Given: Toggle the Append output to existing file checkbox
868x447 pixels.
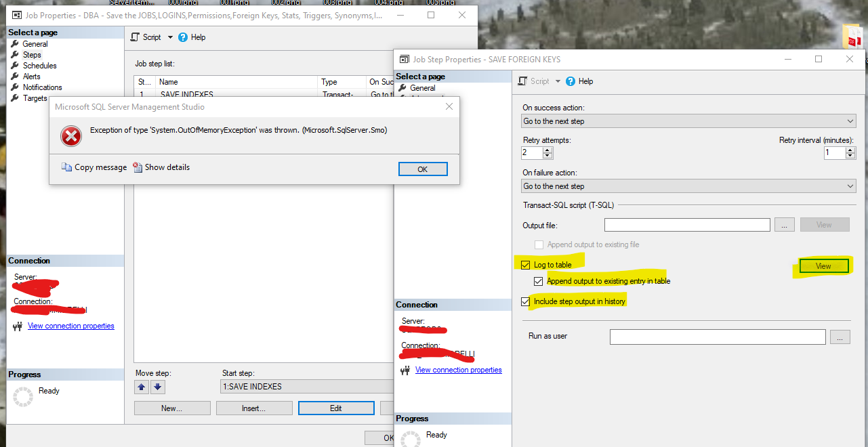Looking at the screenshot, I should point(539,244).
